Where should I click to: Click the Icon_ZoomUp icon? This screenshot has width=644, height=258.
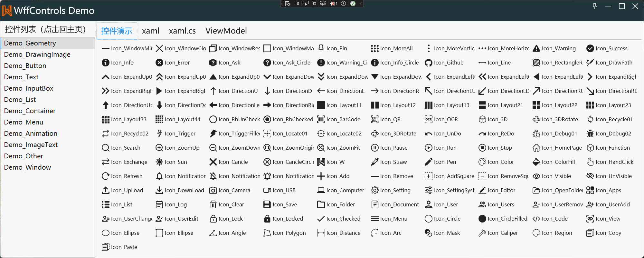(159, 148)
